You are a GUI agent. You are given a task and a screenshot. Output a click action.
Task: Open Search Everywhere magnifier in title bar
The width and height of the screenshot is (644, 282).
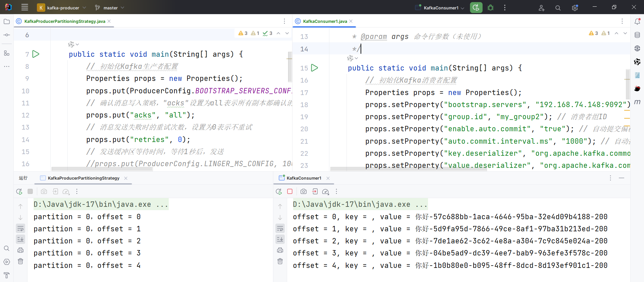coord(558,8)
